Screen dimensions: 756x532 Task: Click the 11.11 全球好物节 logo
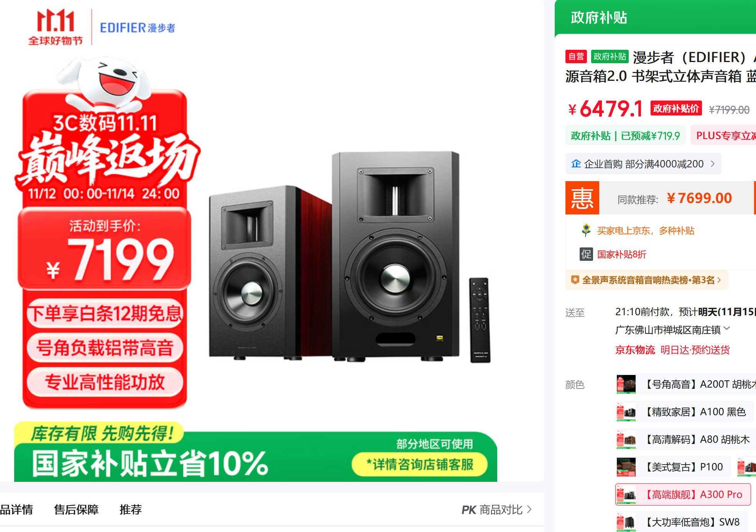[56, 27]
